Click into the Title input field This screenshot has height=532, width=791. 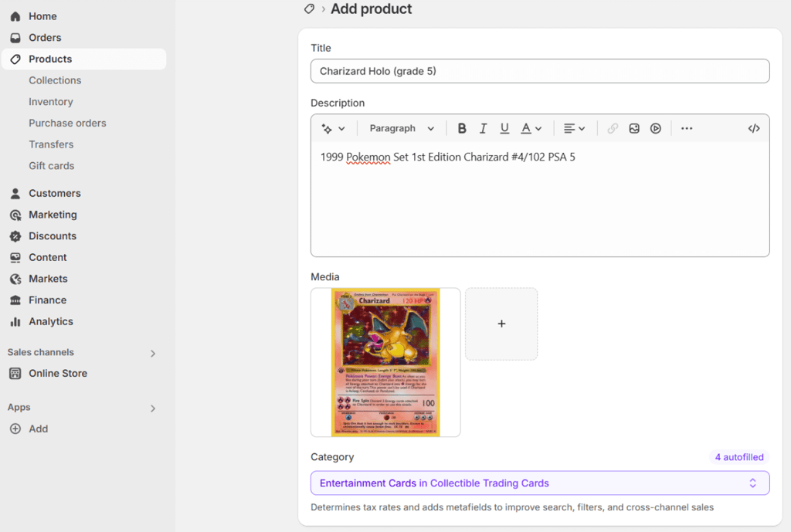pos(540,71)
